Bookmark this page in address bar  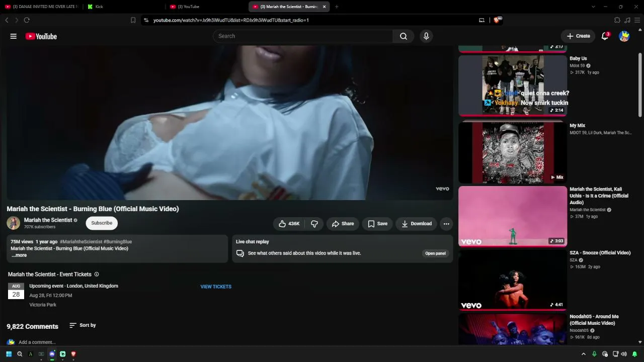[x=133, y=20]
